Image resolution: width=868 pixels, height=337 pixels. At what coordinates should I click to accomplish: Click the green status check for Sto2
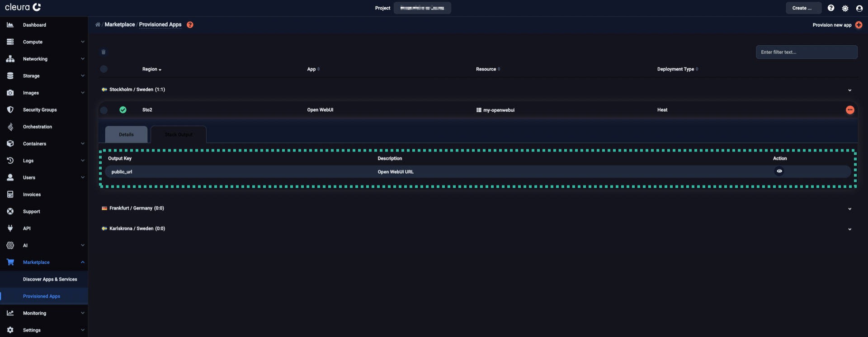[123, 110]
